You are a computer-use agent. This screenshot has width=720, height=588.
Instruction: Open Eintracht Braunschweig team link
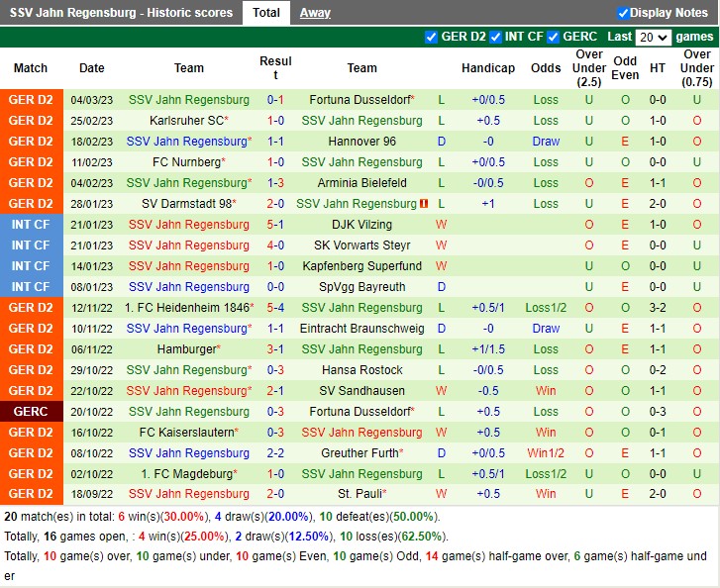pos(361,329)
